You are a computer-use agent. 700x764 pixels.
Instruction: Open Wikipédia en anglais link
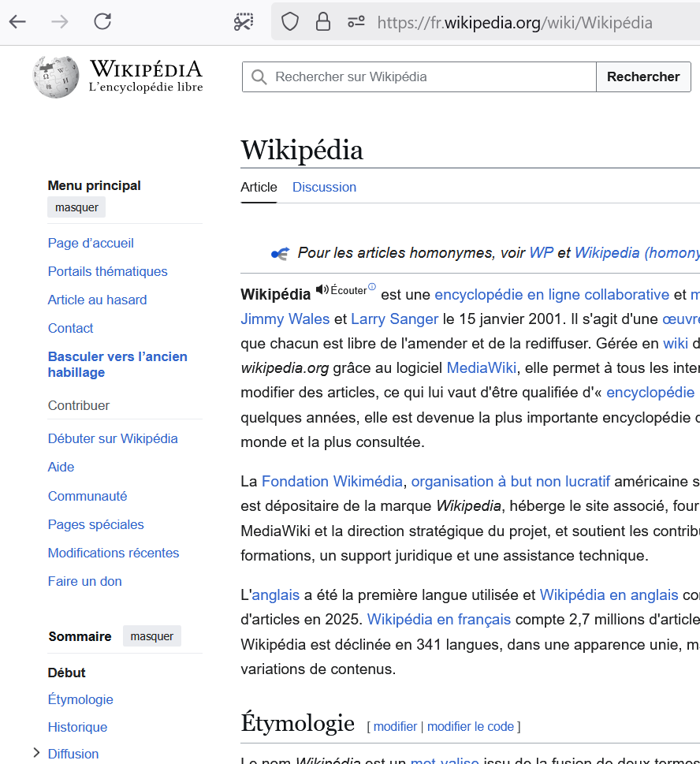tap(609, 595)
